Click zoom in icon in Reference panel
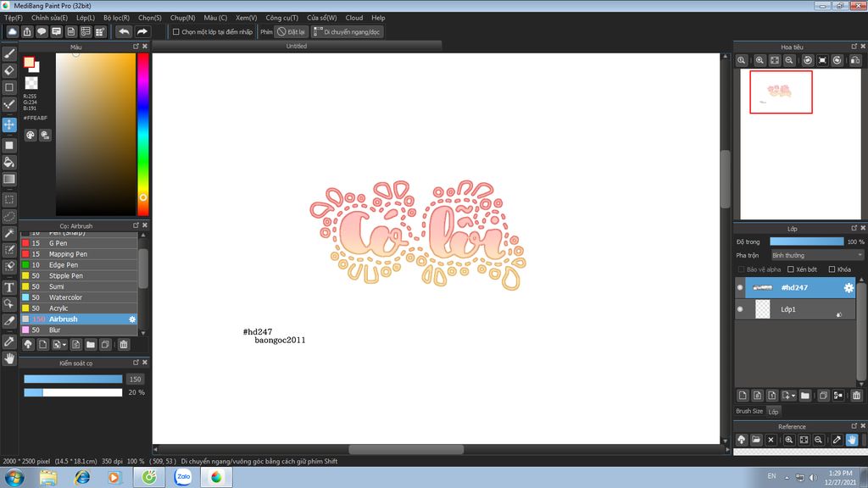The image size is (868, 488). 789,440
